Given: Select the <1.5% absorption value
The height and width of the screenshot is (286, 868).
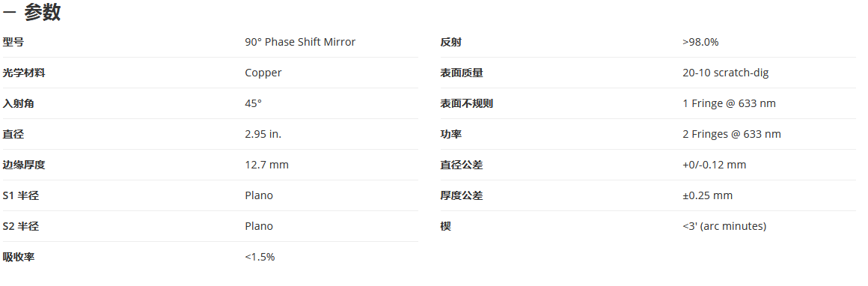Looking at the screenshot, I should pyautogui.click(x=260, y=257).
